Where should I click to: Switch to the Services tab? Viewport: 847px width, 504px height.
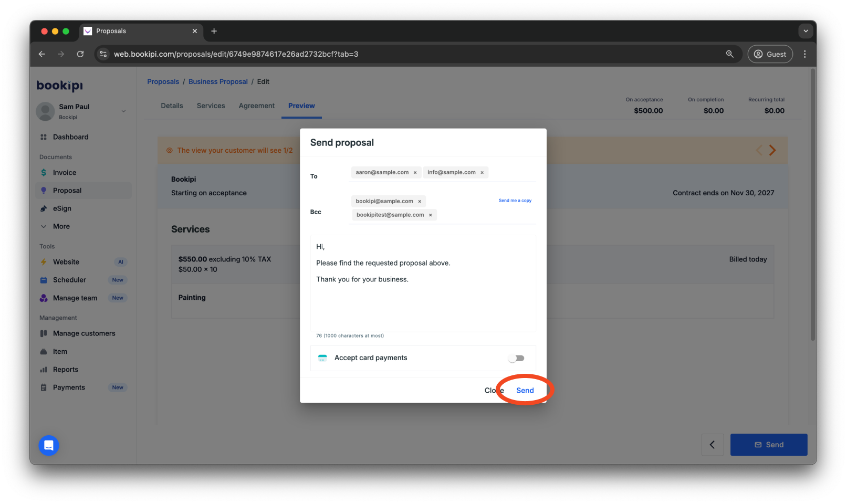(211, 106)
